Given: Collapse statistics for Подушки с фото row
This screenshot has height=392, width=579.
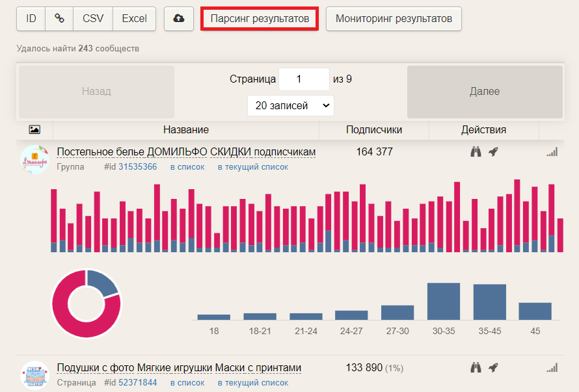Looking at the screenshot, I should coord(552,367).
